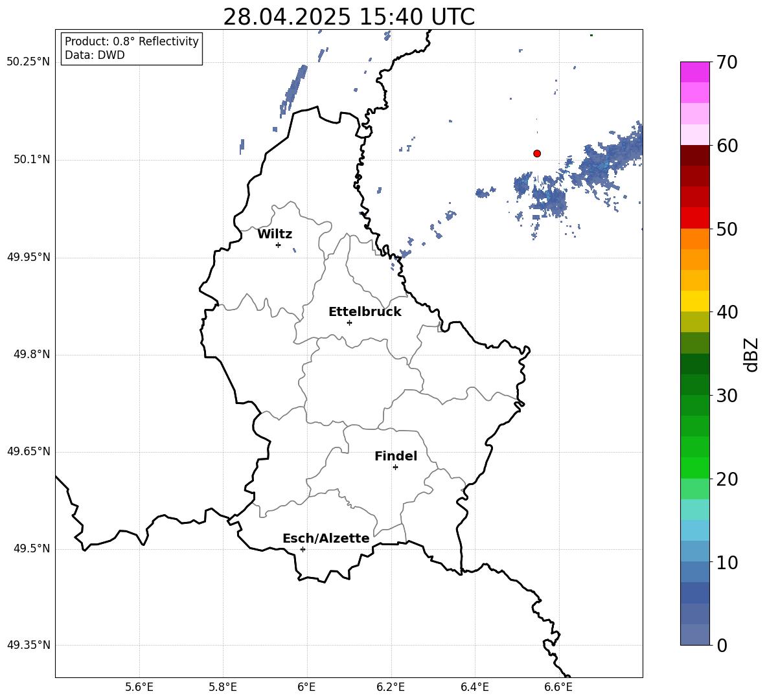The image size is (767, 700).
Task: Click the latitude label 50.1°N
Action: click(x=32, y=159)
